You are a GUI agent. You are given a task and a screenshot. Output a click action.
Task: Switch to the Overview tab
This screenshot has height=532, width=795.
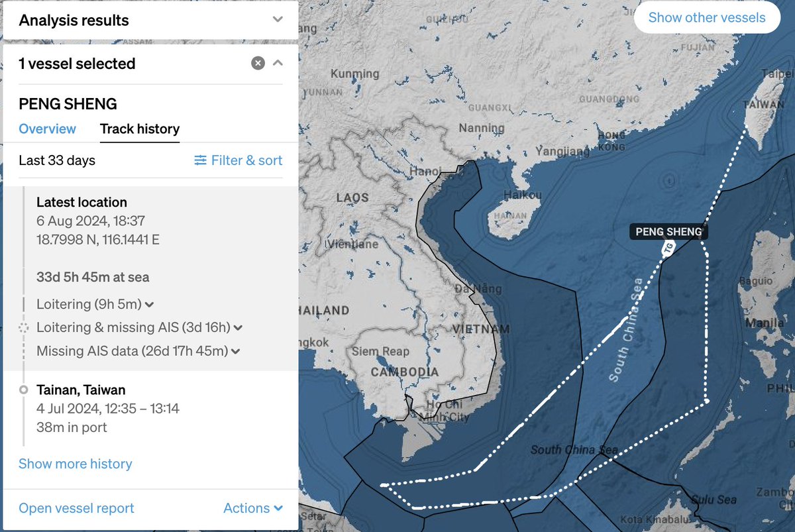(x=47, y=129)
